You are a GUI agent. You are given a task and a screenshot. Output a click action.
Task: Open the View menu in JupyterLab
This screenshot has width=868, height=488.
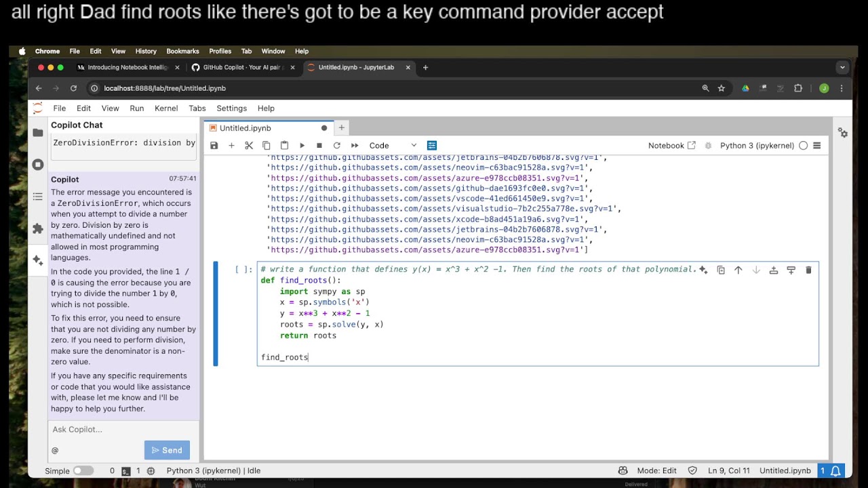(110, 108)
